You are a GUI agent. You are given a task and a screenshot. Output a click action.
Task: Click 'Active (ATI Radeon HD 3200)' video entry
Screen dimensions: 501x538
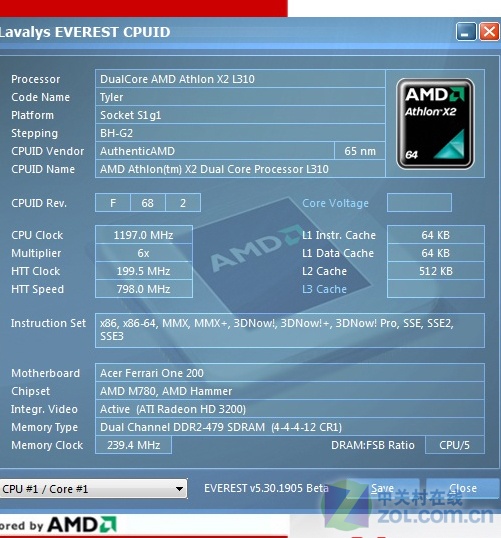pos(290,409)
